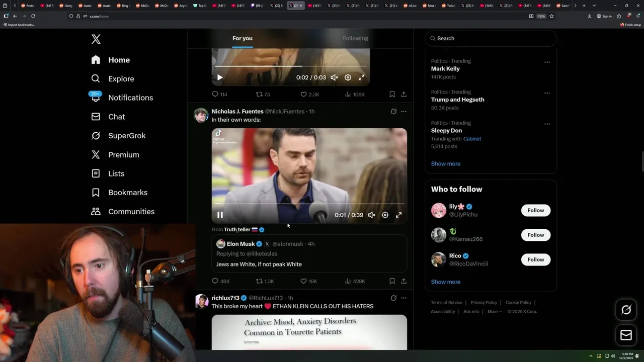Open the Cabinet trending link
This screenshot has width=644, height=362.
(472, 139)
